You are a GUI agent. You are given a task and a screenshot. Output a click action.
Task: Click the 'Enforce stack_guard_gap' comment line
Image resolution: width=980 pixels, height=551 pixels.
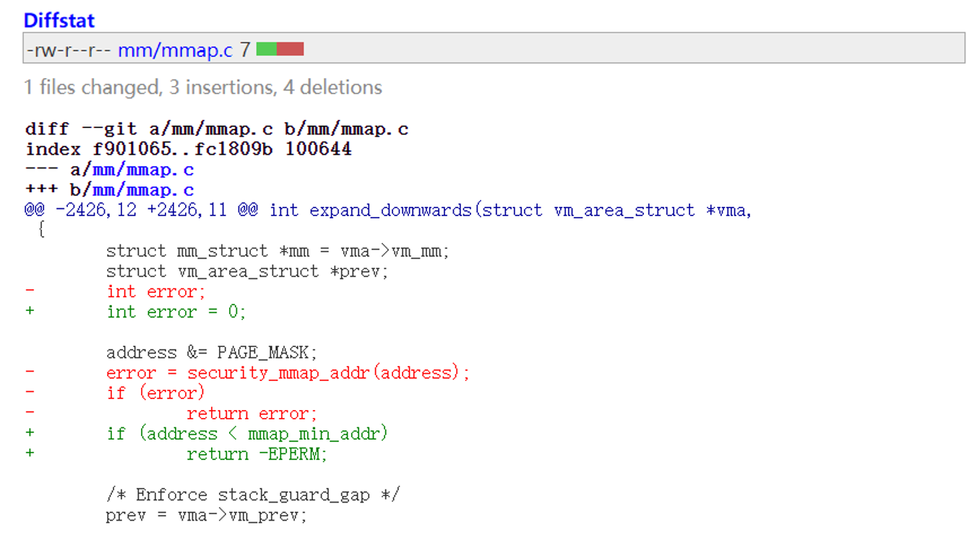point(252,495)
